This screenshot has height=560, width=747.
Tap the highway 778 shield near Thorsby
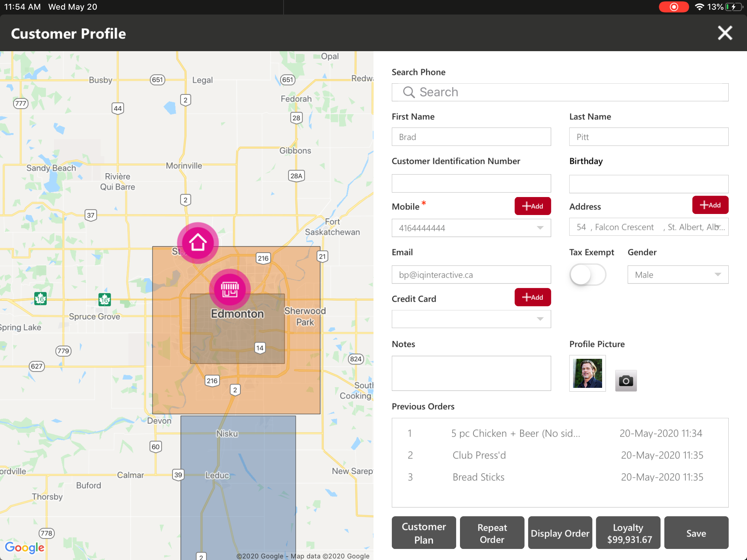pyautogui.click(x=46, y=533)
